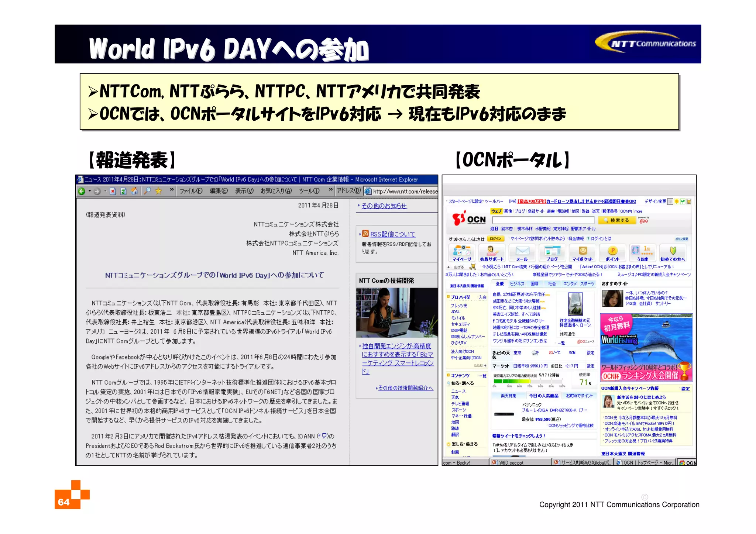Open マイページ icon on OCN portal

click(461, 253)
